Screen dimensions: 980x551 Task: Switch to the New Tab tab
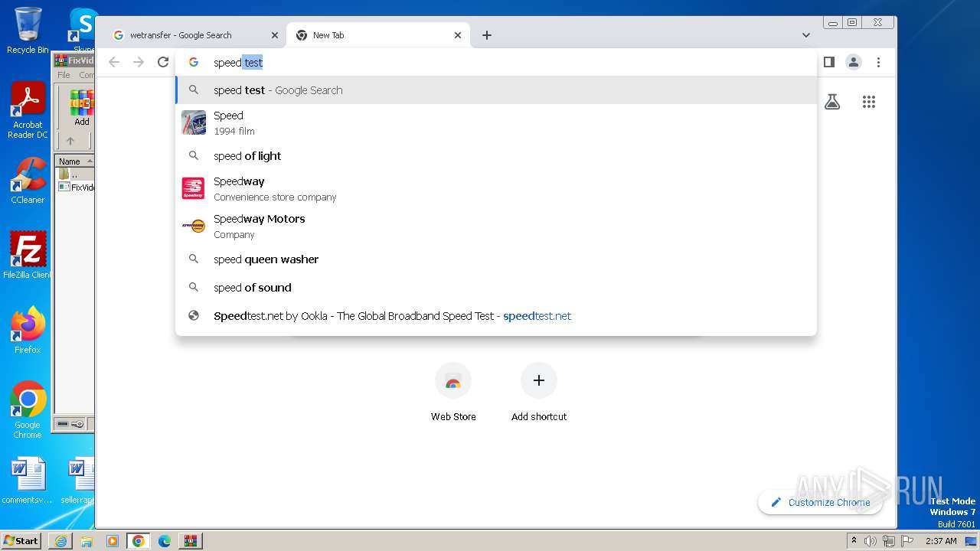(x=379, y=35)
